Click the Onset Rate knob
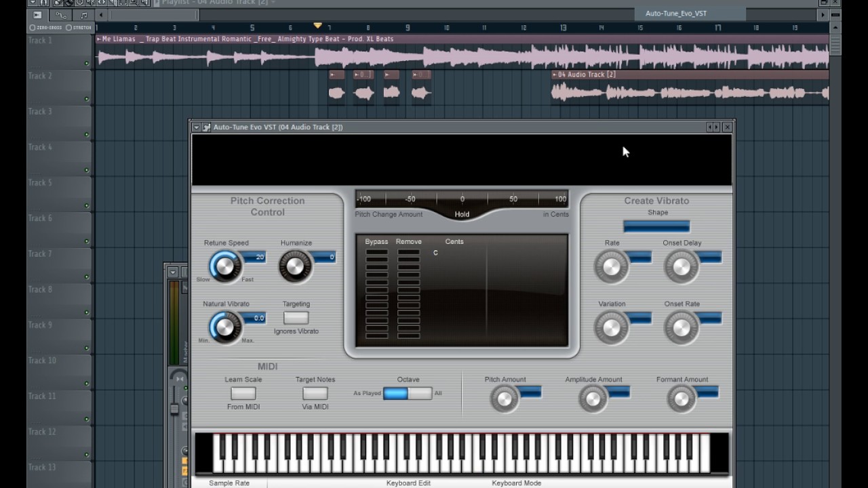The height and width of the screenshot is (488, 868). coord(681,327)
